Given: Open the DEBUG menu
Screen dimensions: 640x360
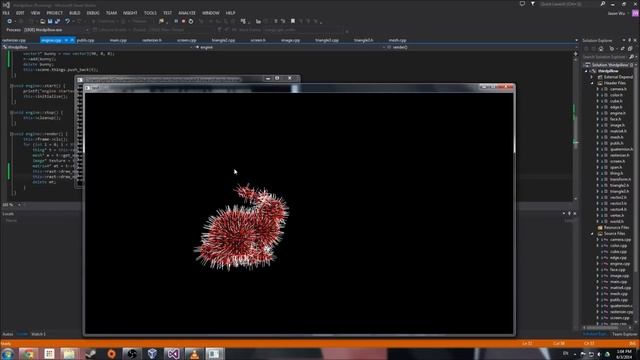Looking at the screenshot, I should (93, 13).
